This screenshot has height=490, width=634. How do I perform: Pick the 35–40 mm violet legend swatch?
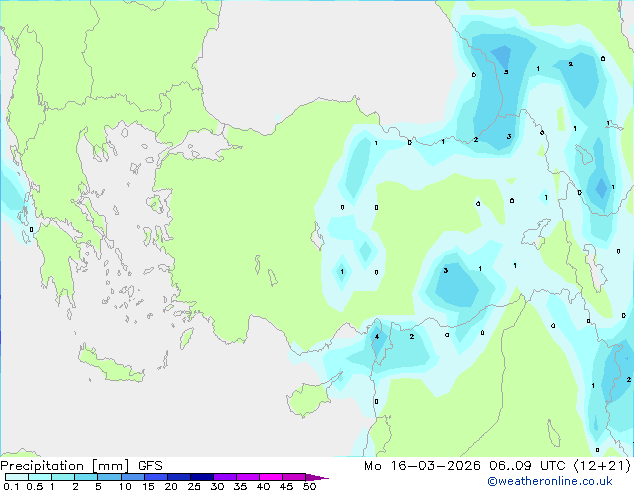247,477
